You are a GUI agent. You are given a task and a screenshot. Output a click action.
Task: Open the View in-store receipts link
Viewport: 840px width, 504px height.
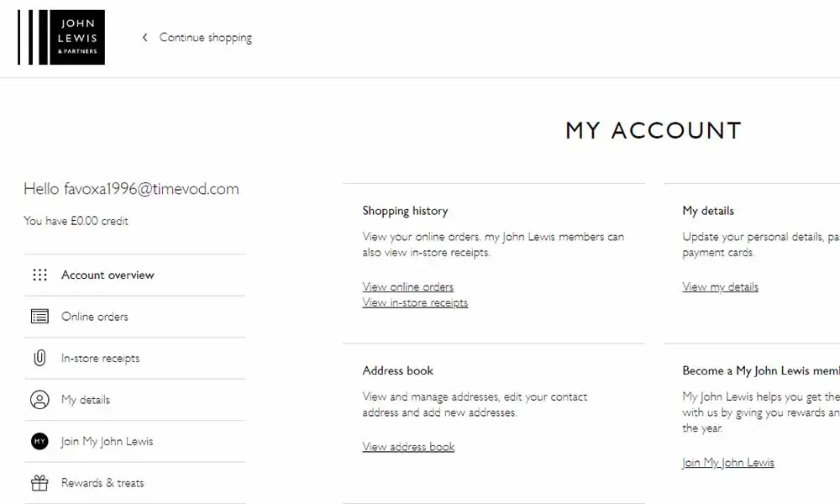point(415,302)
